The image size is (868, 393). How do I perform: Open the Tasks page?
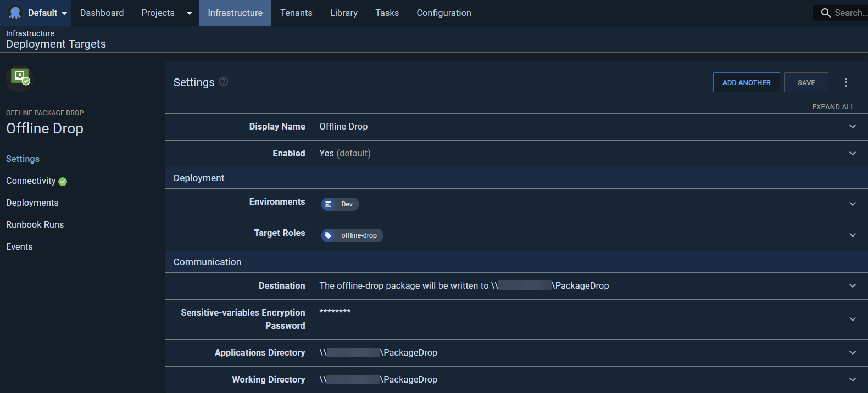387,13
